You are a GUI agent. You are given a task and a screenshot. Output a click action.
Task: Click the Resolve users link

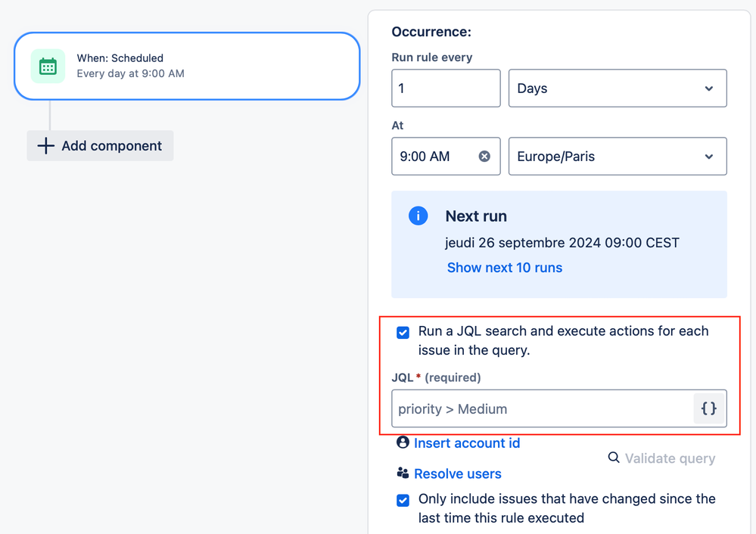click(458, 474)
